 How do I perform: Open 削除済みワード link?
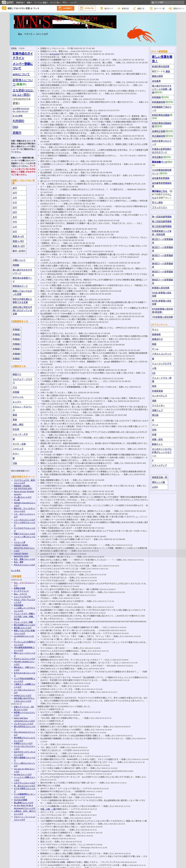pyautogui.click(x=20, y=286)
